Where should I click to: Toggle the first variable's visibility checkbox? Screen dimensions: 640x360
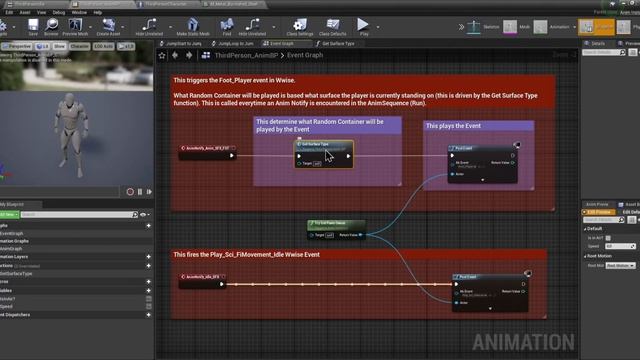(x=149, y=299)
